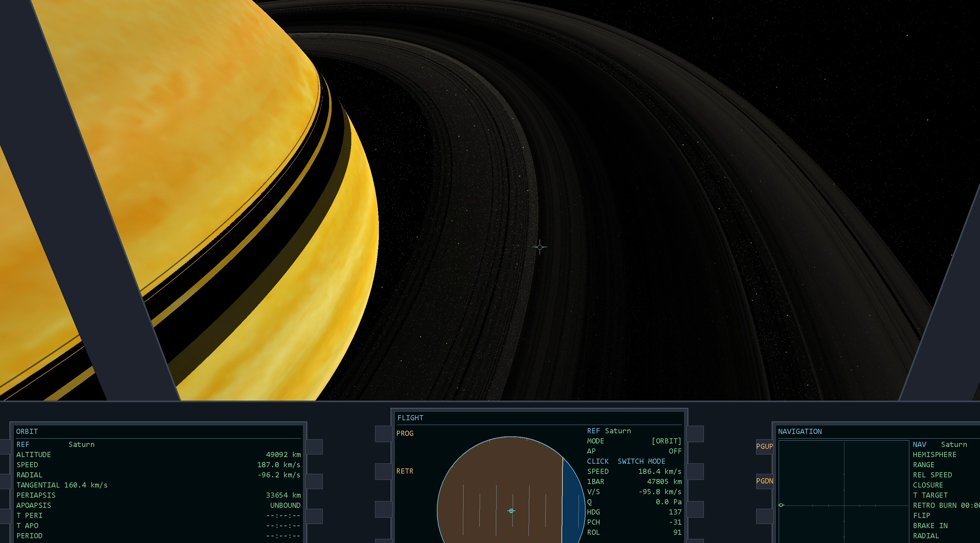The width and height of the screenshot is (980, 543).
Task: Click FLIGHT bezel button right of HDG 137
Action: point(695,509)
